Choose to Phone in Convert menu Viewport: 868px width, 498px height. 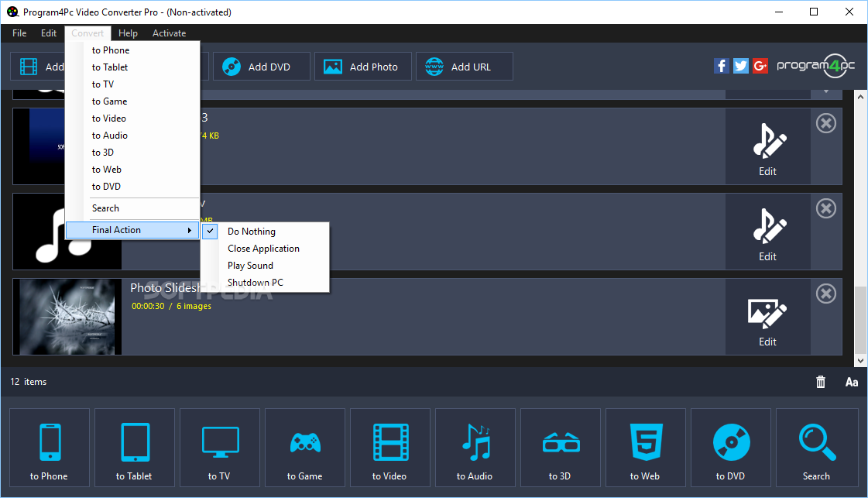(132, 50)
